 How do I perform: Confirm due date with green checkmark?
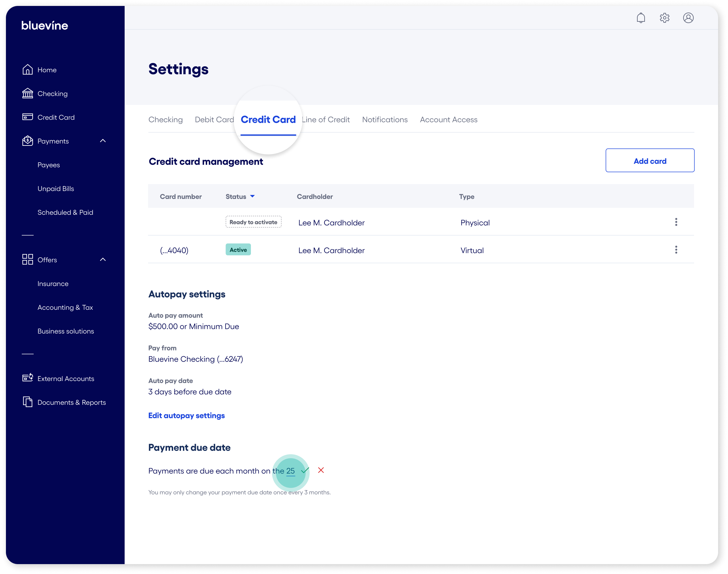point(305,470)
